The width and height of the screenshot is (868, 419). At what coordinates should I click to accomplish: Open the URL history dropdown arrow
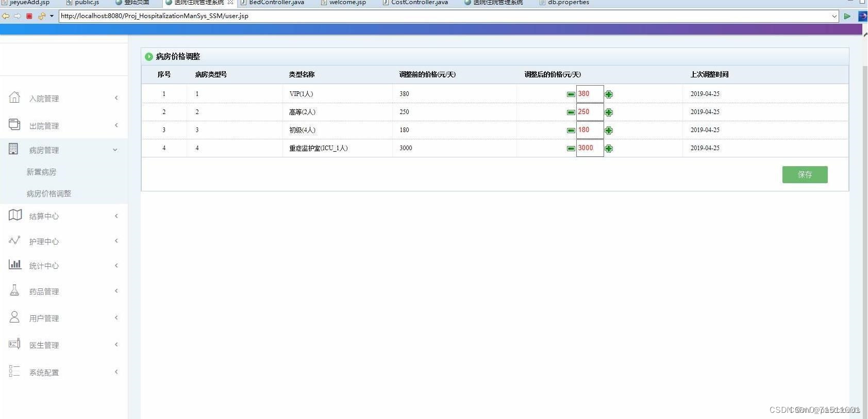coord(834,16)
